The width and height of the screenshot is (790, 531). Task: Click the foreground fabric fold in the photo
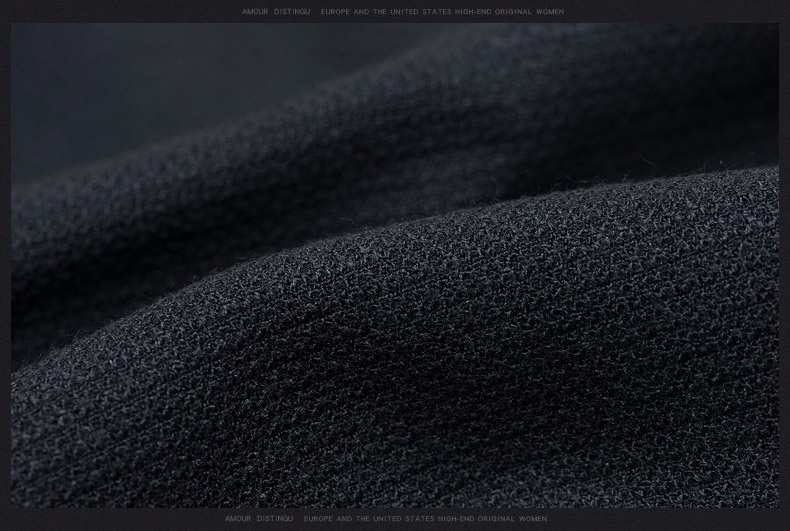tap(450, 380)
